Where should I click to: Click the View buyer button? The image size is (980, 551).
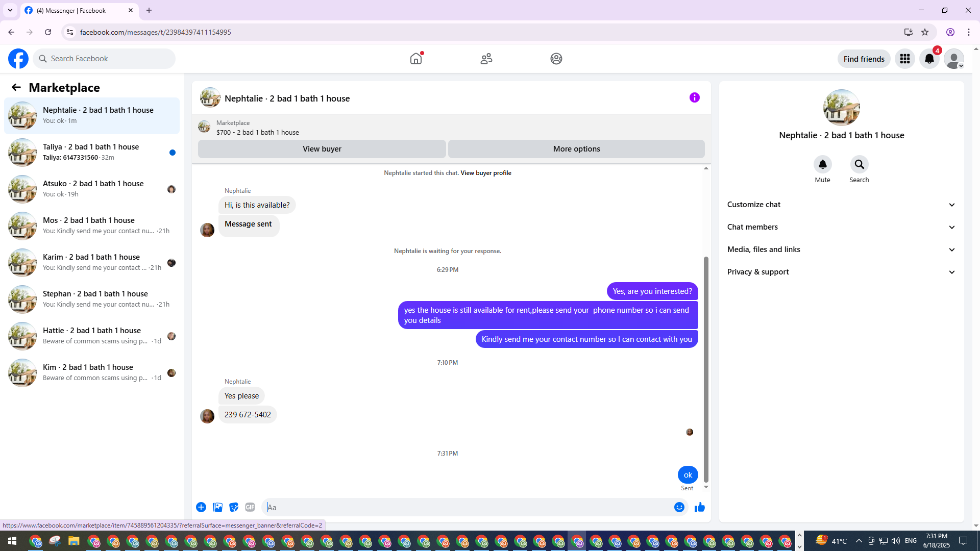[x=322, y=149]
